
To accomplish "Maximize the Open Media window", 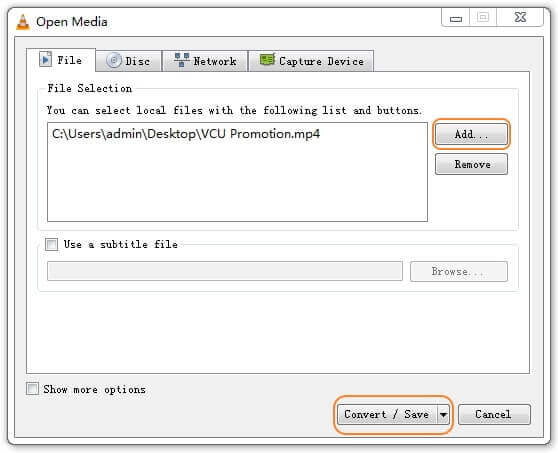I will pos(483,17).
